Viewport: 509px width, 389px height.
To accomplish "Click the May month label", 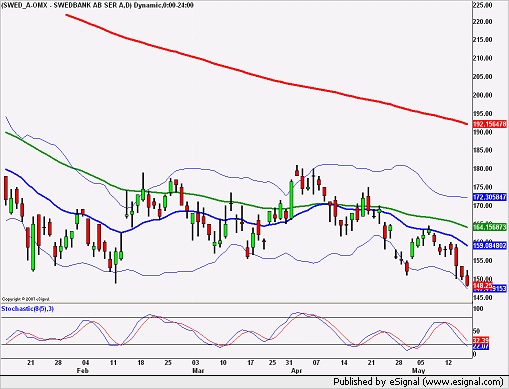I will (x=419, y=371).
